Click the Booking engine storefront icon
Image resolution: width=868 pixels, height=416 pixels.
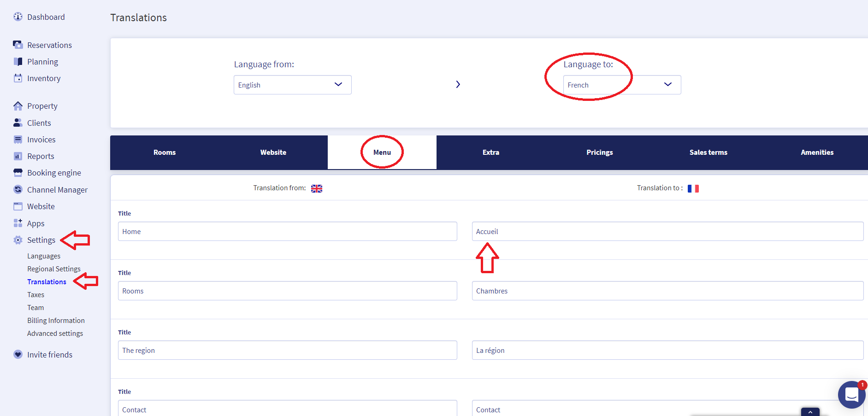click(x=18, y=172)
